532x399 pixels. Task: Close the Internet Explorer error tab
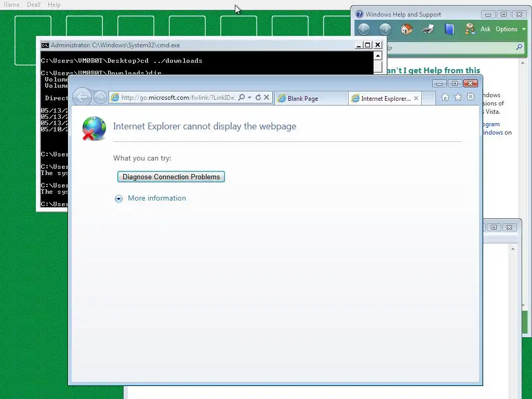(416, 98)
